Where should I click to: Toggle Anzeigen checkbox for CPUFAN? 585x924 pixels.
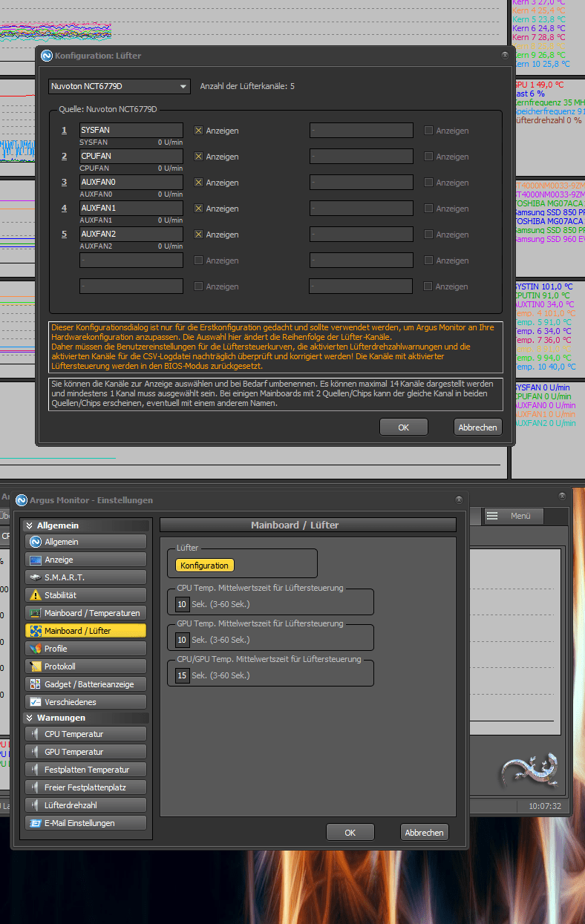click(x=198, y=157)
